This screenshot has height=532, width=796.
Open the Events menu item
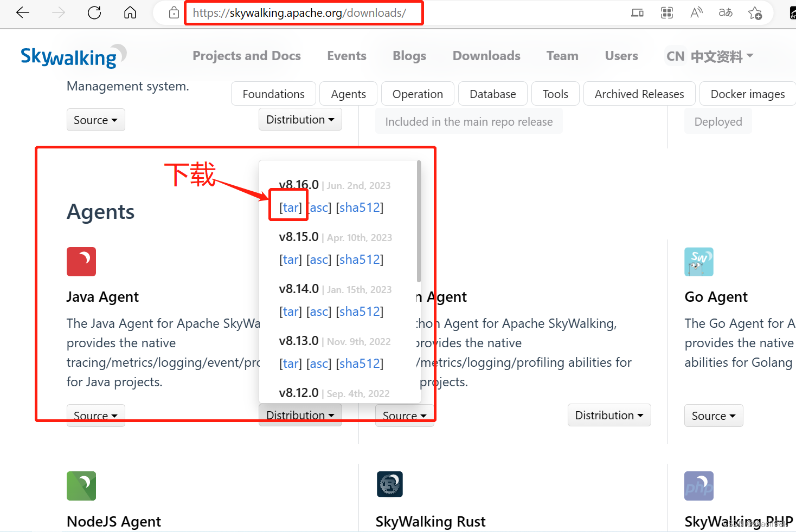pos(346,56)
